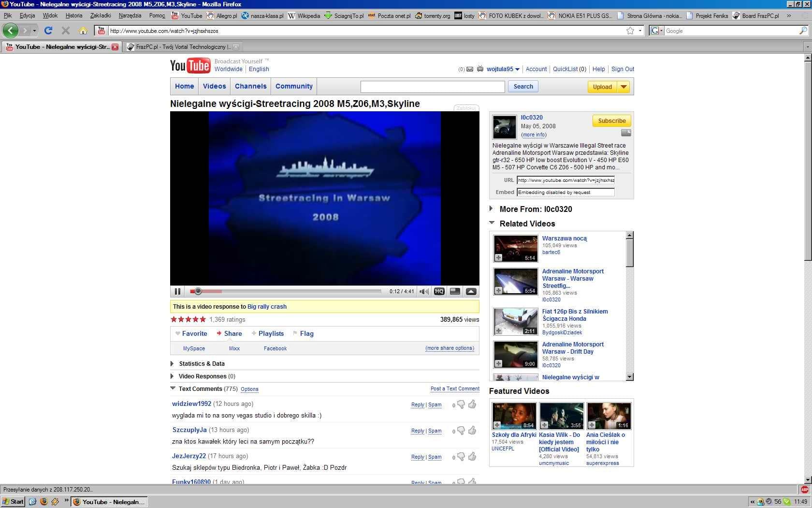The image size is (812, 508).
Task: Close the YouTube tab
Action: tap(115, 47)
